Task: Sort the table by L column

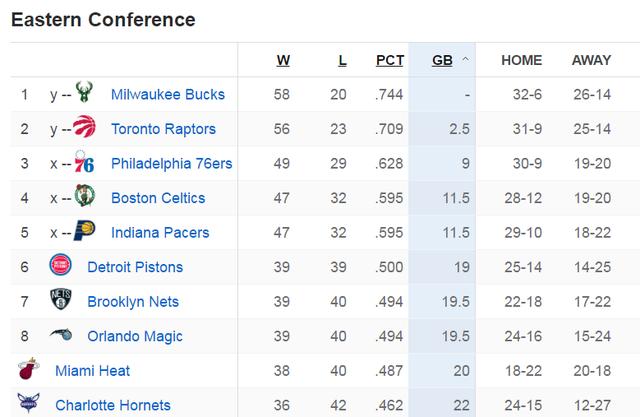Action: [342, 60]
